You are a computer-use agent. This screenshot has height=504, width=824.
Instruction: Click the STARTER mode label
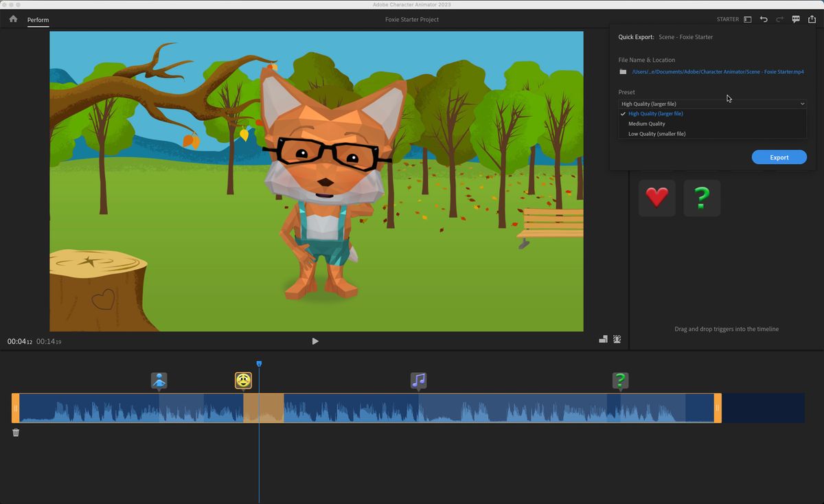[x=728, y=19]
